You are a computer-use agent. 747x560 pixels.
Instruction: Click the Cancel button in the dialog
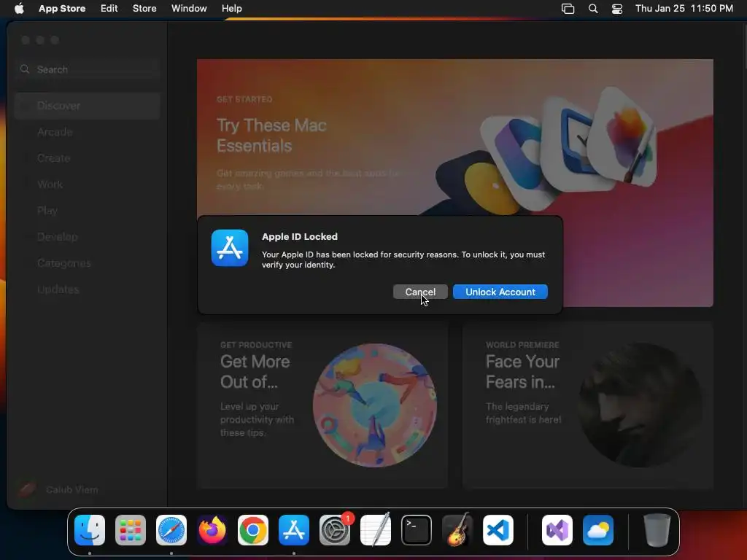[x=420, y=292]
